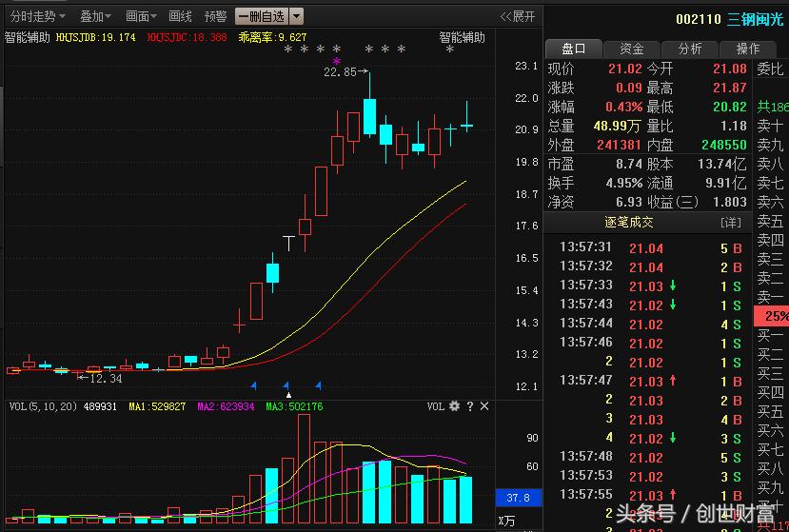The image size is (789, 532).
Task: Click the MHJSJDB:19.174 indicator value
Action: (95, 37)
